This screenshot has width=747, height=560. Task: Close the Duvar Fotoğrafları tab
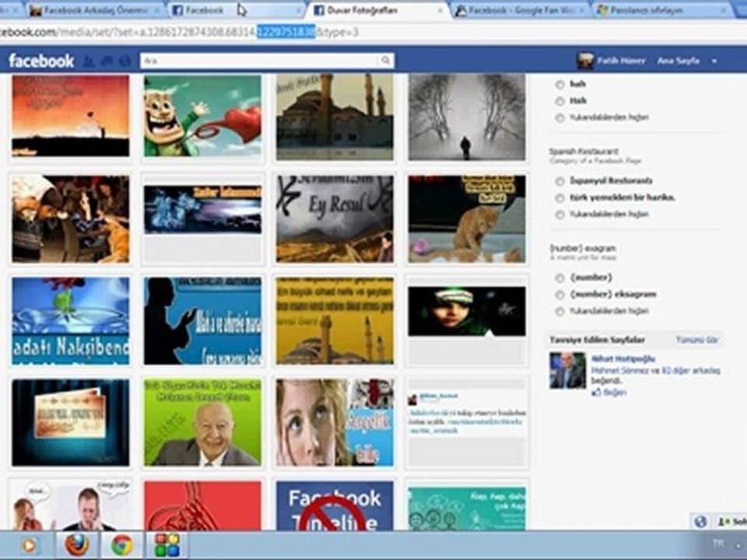[440, 10]
